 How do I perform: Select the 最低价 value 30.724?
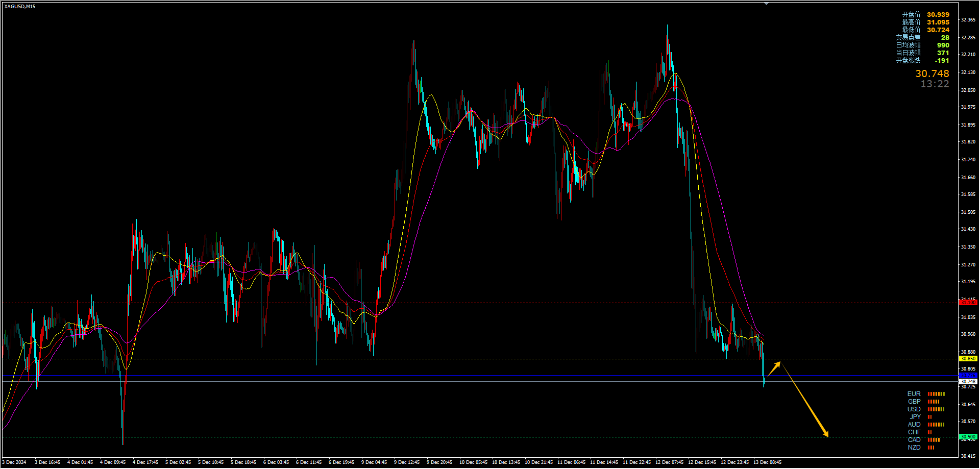click(x=938, y=30)
